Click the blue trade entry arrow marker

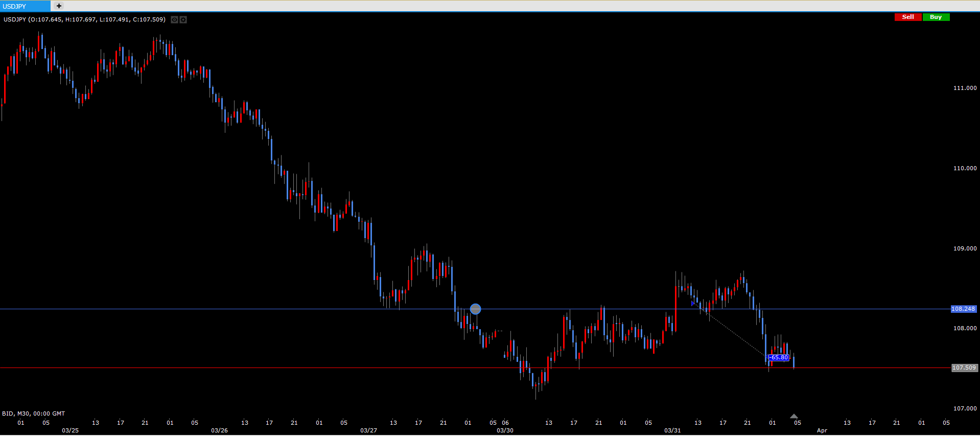point(693,304)
